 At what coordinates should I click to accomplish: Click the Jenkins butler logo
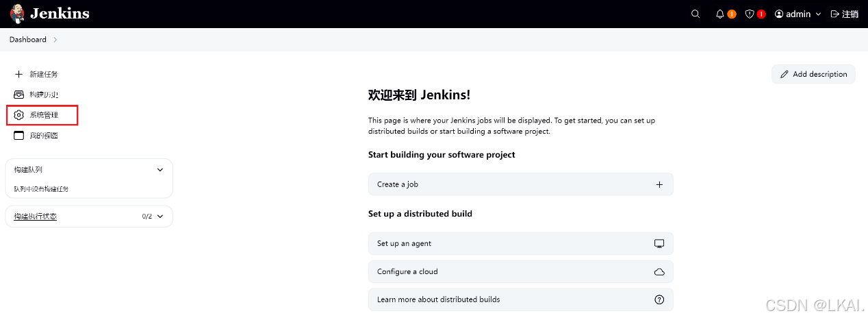[17, 14]
